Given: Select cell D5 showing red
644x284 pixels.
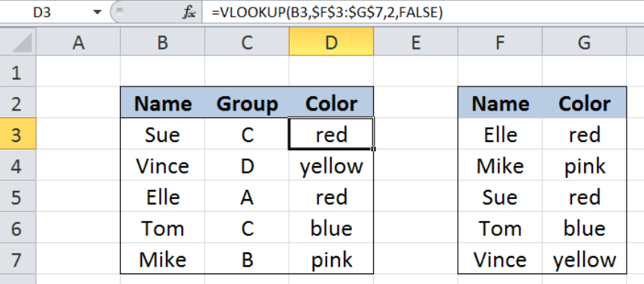Looking at the screenshot, I should click(331, 196).
